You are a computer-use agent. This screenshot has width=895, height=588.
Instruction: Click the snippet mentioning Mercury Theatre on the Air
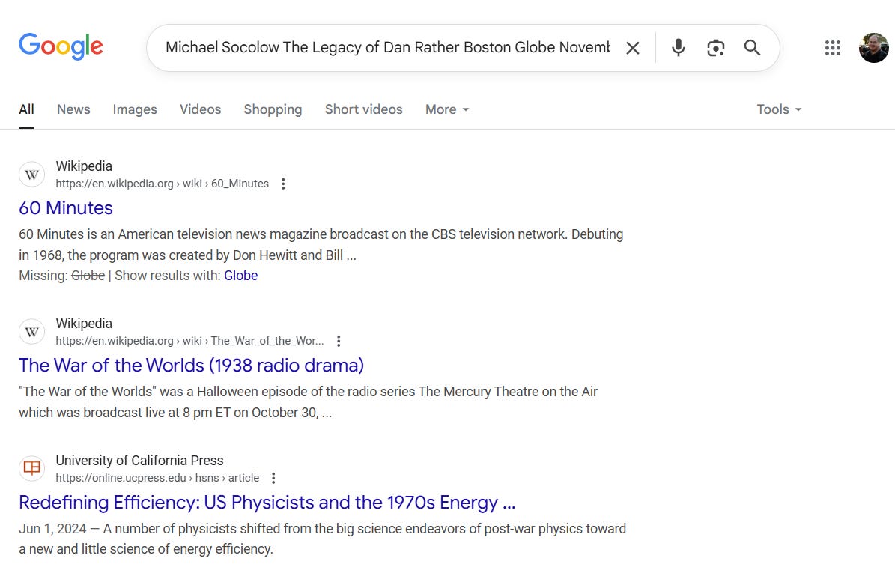309,402
